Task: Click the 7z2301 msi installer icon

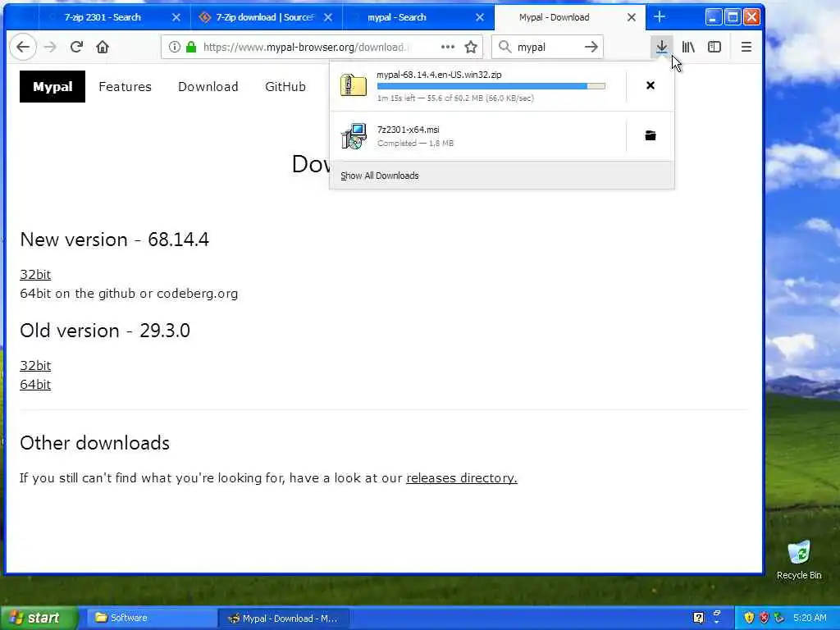Action: point(354,136)
